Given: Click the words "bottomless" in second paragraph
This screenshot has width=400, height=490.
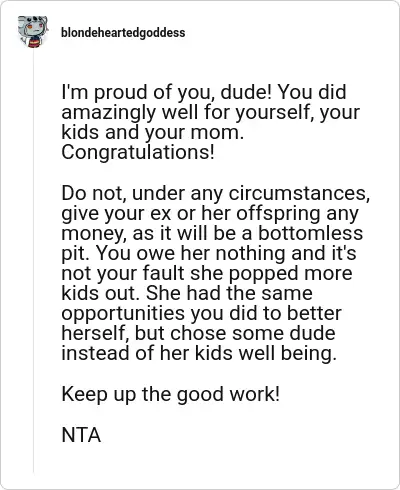Looking at the screenshot, I should [x=311, y=233].
